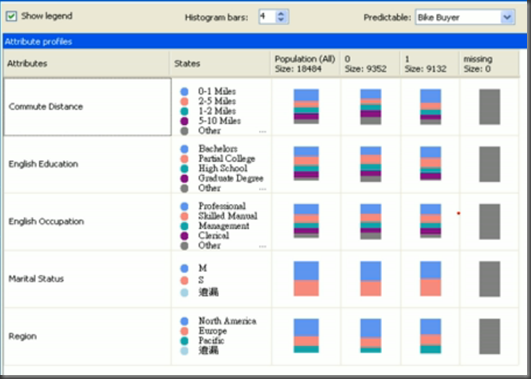Click the teal Management legend dot
This screenshot has width=531, height=379.
click(x=184, y=226)
